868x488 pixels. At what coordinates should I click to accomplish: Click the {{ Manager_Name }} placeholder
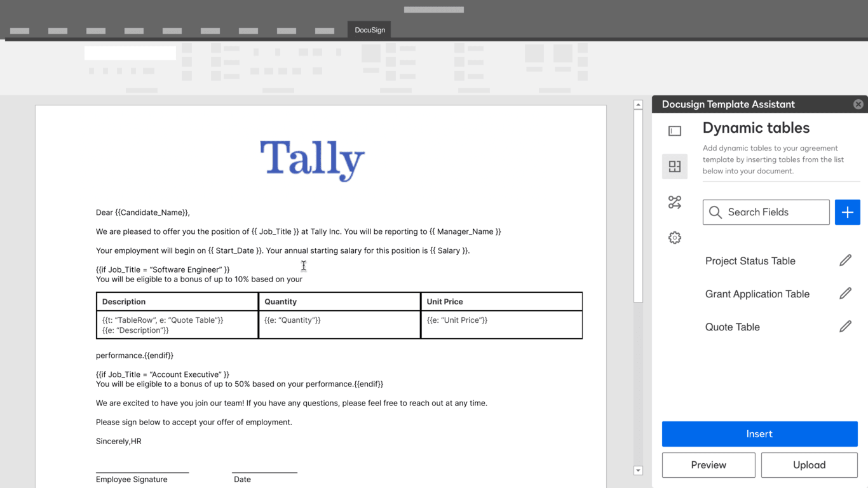tap(465, 232)
